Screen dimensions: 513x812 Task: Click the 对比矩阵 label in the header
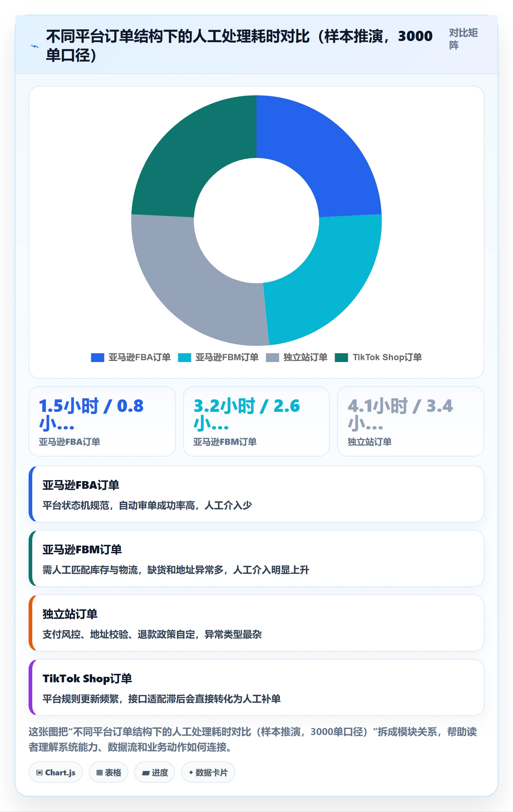(464, 39)
